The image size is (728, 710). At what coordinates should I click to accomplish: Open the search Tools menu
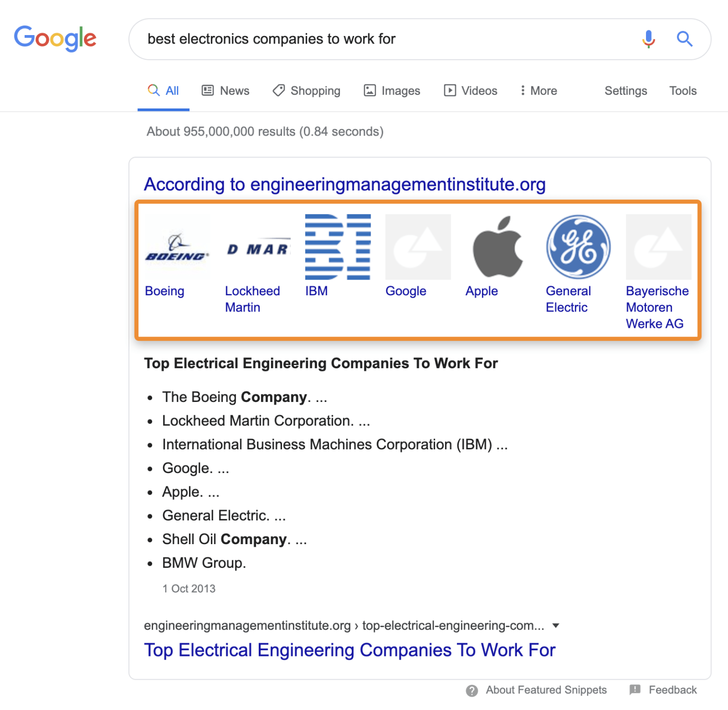point(682,91)
